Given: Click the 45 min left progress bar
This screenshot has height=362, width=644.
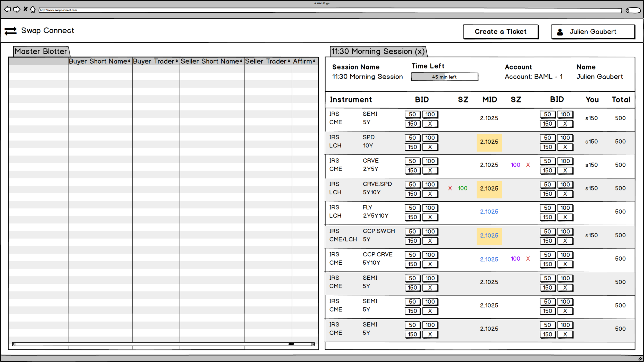Looking at the screenshot, I should point(445,77).
